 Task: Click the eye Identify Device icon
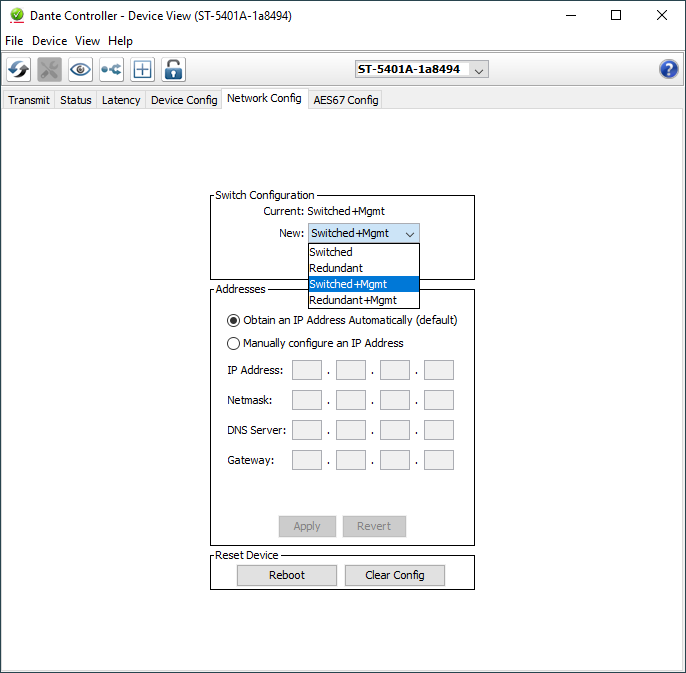click(x=80, y=69)
